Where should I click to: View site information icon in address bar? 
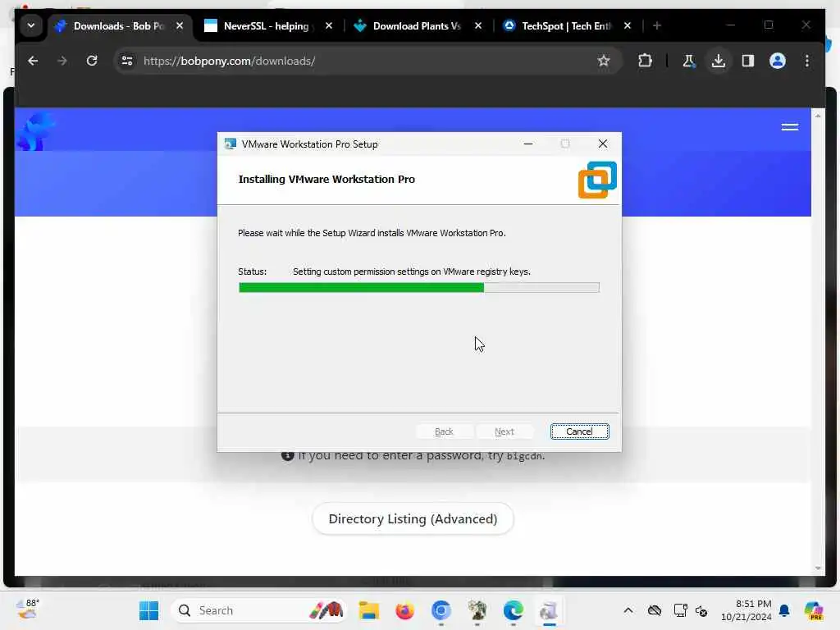pos(127,61)
